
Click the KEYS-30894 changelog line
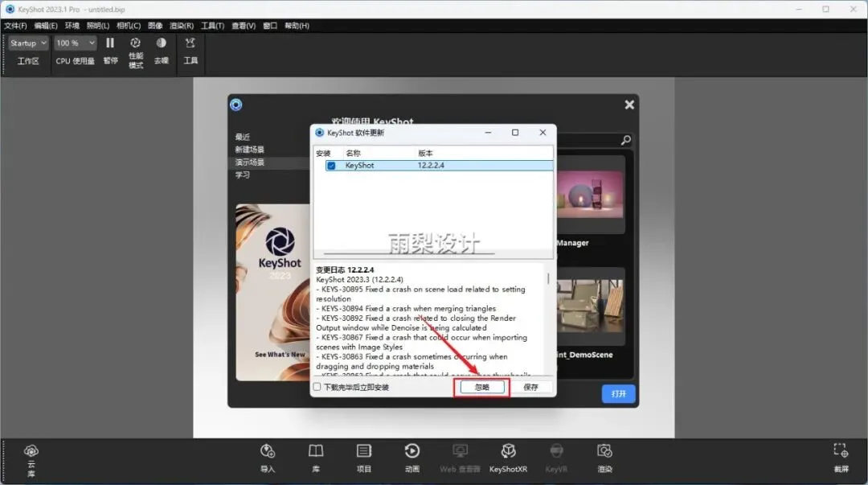pyautogui.click(x=407, y=308)
